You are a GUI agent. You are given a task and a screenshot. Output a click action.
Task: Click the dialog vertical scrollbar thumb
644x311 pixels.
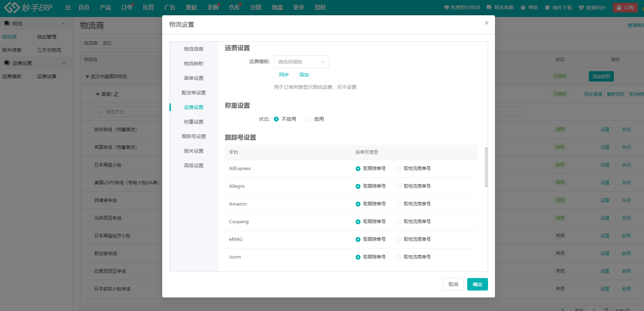click(x=486, y=167)
